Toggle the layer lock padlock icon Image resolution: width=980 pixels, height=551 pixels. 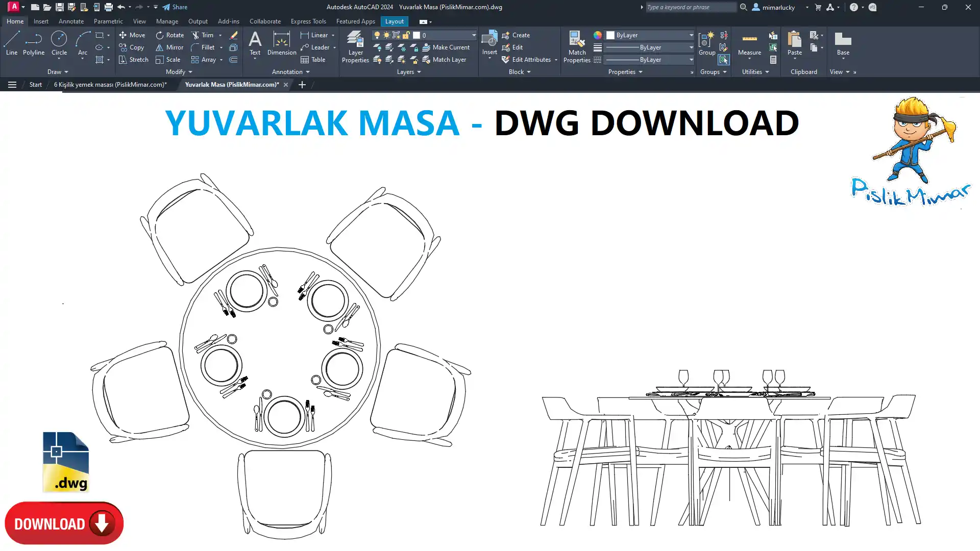pos(406,35)
